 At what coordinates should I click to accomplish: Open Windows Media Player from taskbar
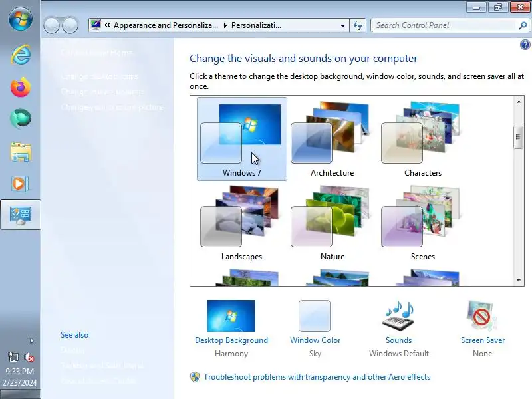pyautogui.click(x=21, y=184)
